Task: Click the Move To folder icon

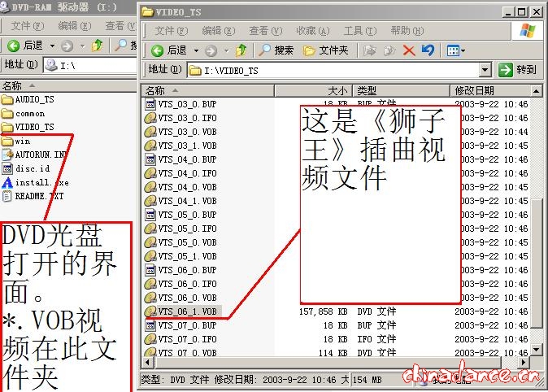Action: click(x=370, y=50)
